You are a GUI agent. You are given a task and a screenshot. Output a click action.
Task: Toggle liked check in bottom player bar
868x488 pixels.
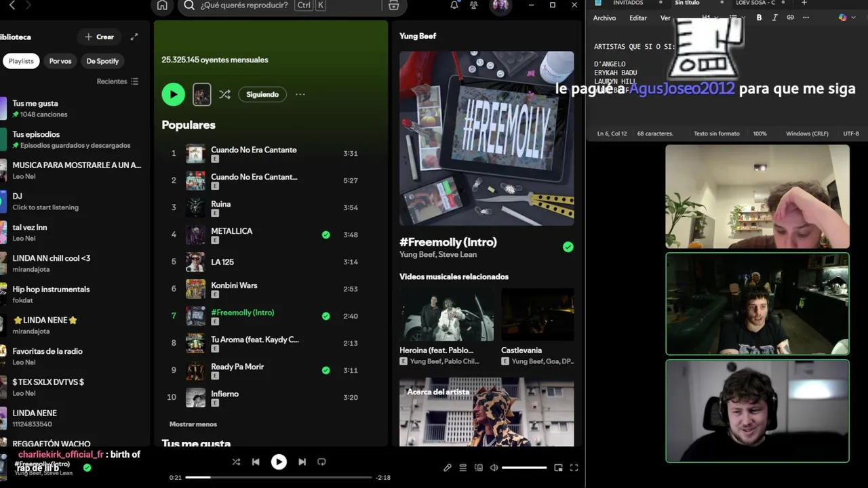(87, 467)
